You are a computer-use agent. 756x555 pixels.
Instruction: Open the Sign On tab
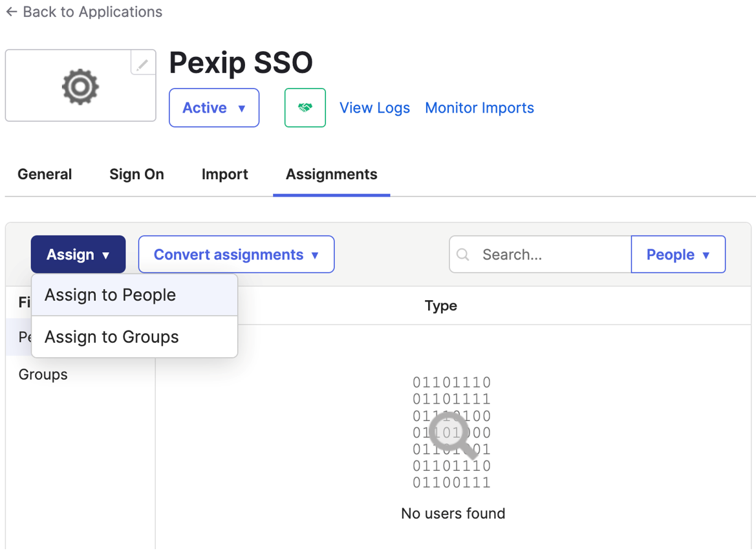136,175
